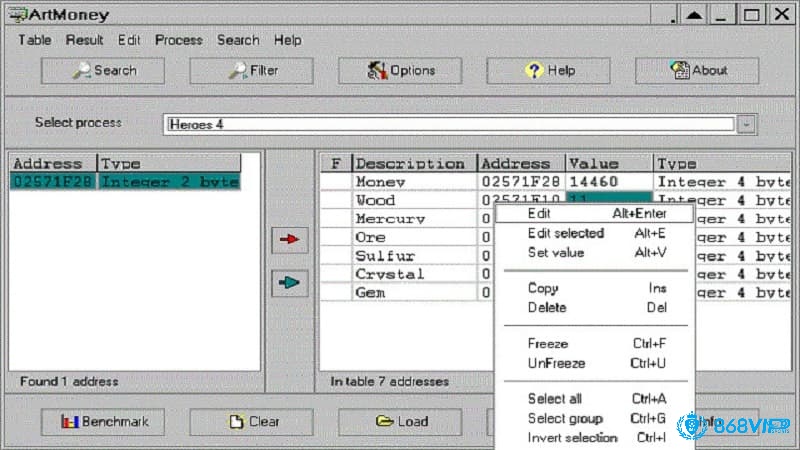
Task: Click Integer 2 byte type cell
Action: [x=169, y=182]
